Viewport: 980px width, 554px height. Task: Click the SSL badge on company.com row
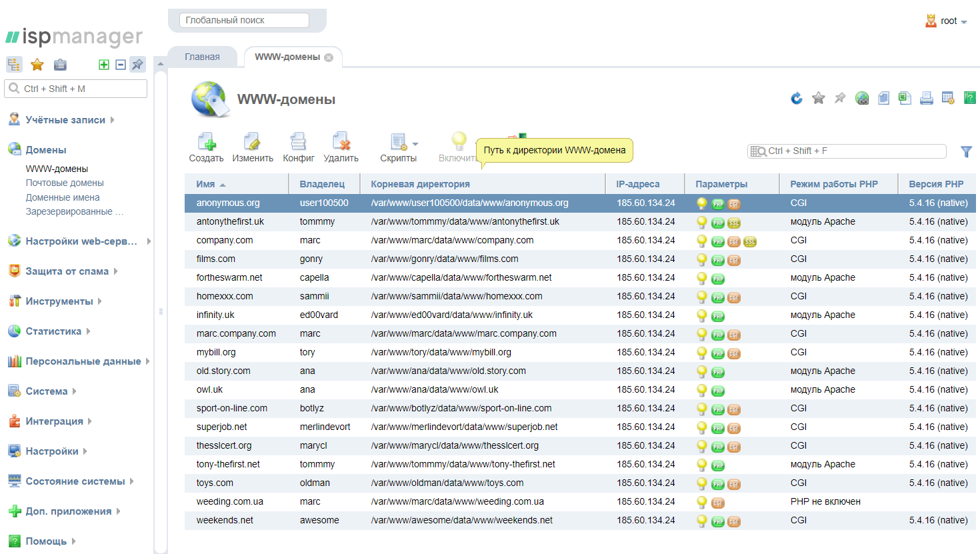[x=750, y=241]
